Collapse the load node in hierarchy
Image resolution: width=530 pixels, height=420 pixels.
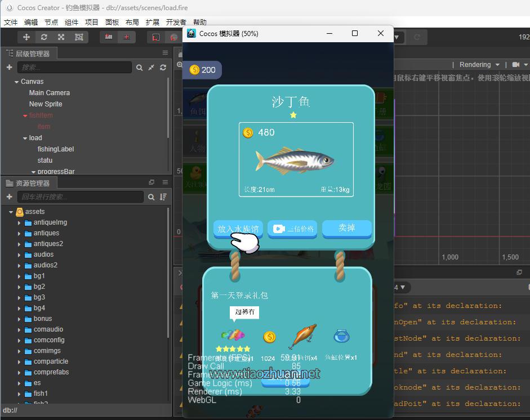click(25, 138)
